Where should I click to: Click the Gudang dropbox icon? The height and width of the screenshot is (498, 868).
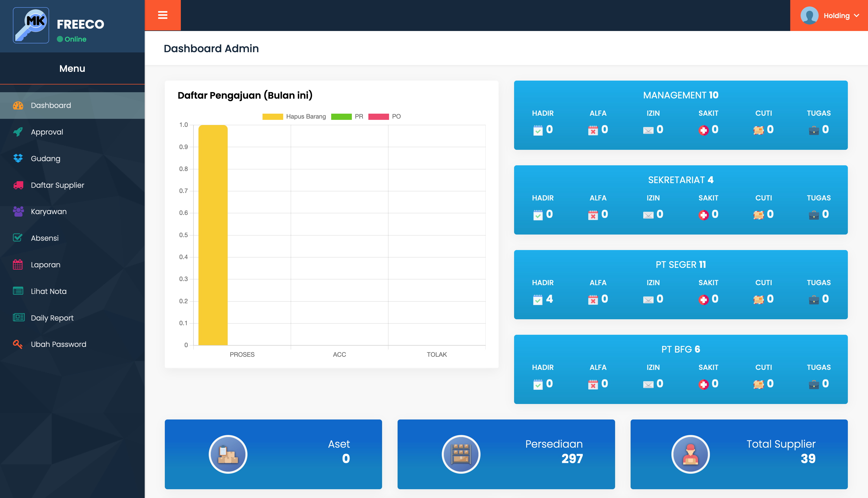tap(18, 158)
